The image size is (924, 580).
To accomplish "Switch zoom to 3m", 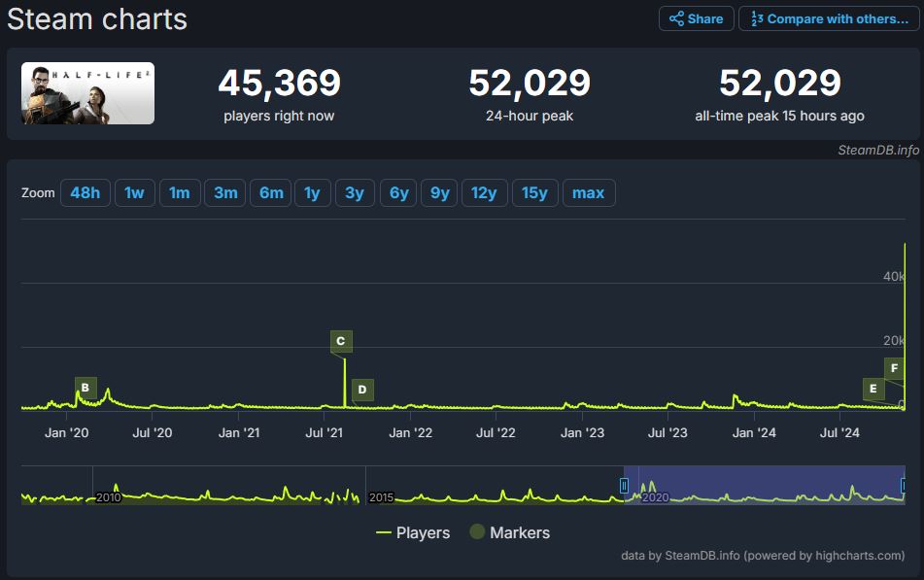I will [225, 192].
